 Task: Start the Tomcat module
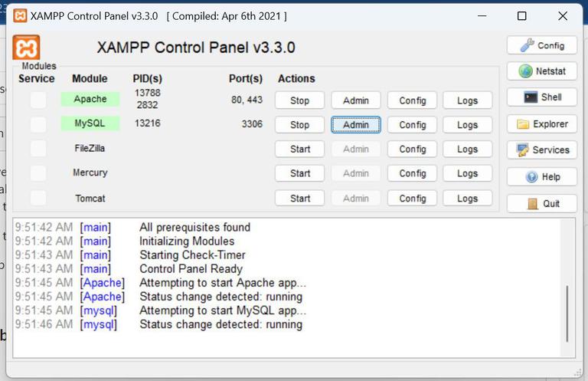[299, 199]
